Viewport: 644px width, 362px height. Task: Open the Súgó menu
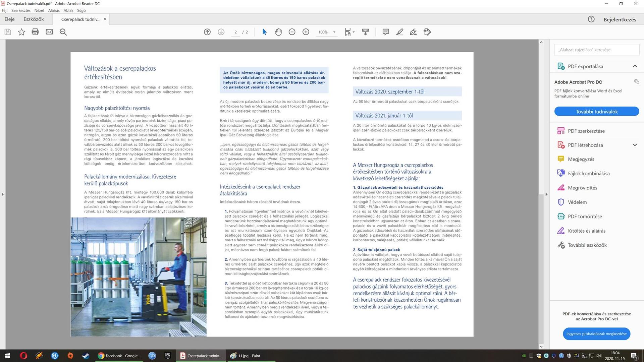pos(82,10)
